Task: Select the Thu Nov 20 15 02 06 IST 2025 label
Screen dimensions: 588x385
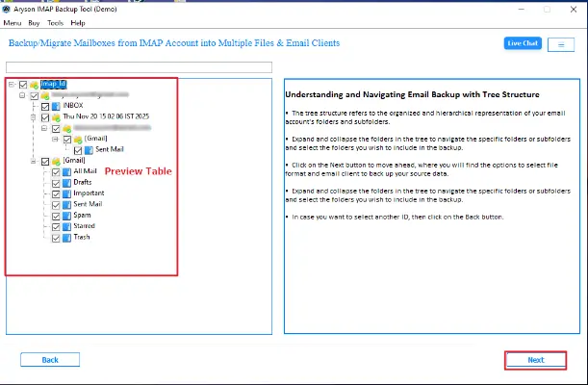Action: [106, 116]
